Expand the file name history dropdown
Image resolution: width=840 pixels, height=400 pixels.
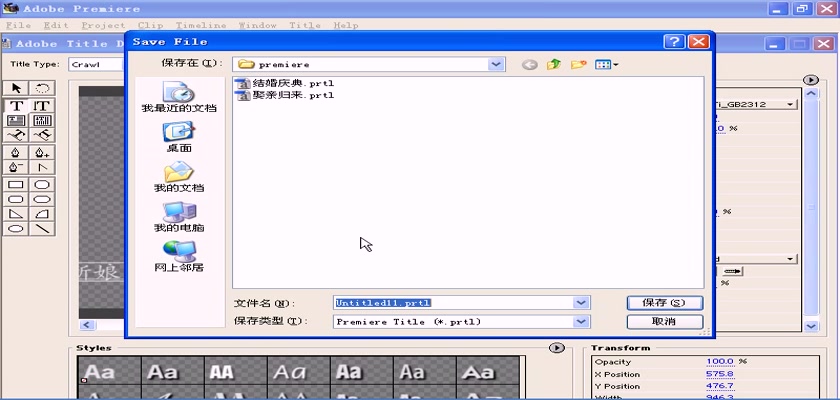pos(581,303)
